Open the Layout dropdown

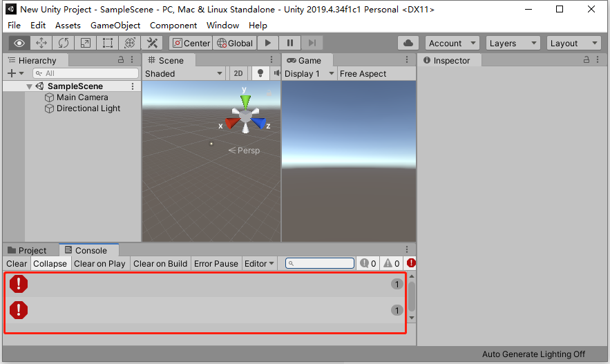(x=573, y=43)
